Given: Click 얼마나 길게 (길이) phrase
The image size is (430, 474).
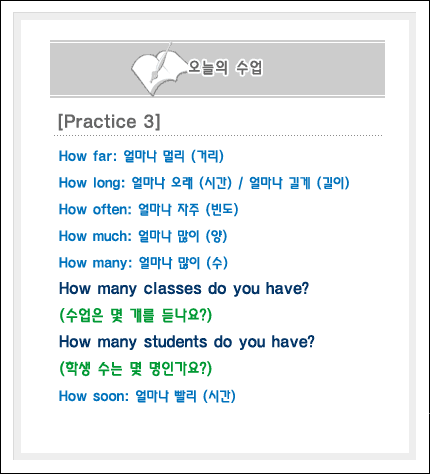Looking at the screenshot, I should (299, 183).
